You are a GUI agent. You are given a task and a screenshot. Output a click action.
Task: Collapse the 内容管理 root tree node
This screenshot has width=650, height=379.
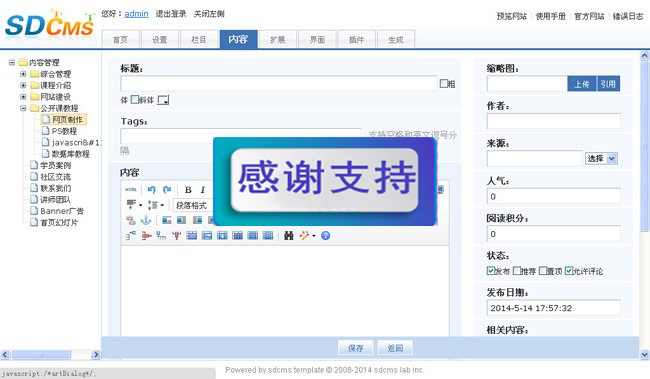[12, 63]
